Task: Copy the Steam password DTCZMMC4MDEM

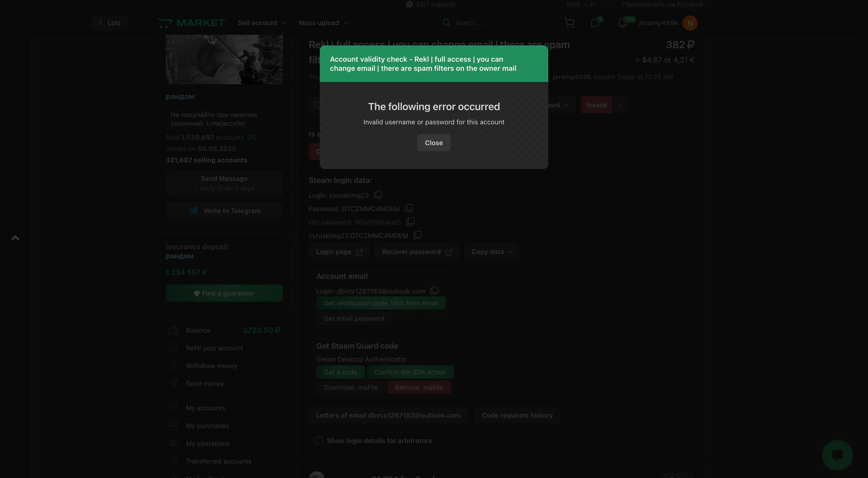Action: point(409,208)
